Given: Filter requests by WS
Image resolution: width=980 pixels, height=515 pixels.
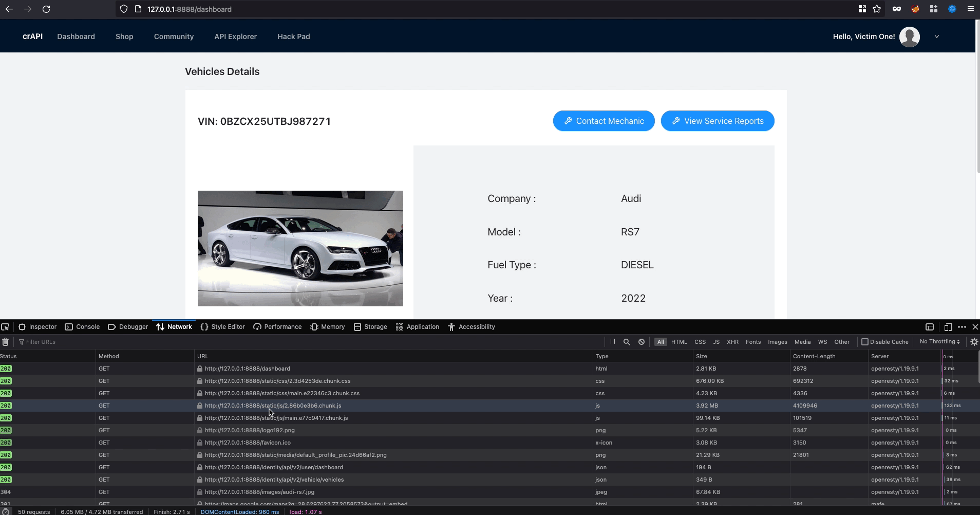Looking at the screenshot, I should pos(823,342).
